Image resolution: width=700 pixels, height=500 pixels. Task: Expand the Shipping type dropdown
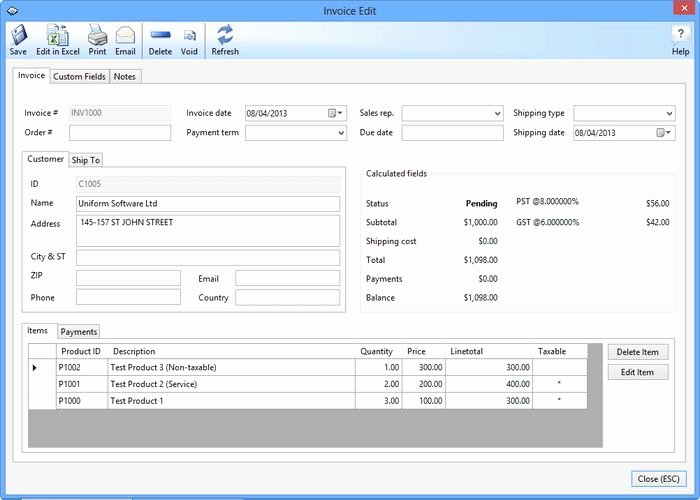tap(669, 113)
